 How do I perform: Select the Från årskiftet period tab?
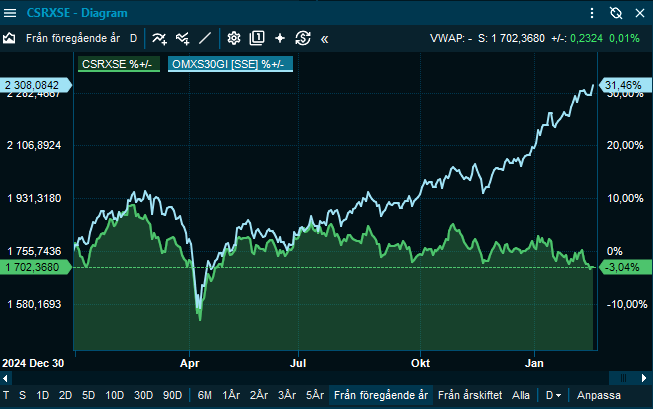click(470, 395)
